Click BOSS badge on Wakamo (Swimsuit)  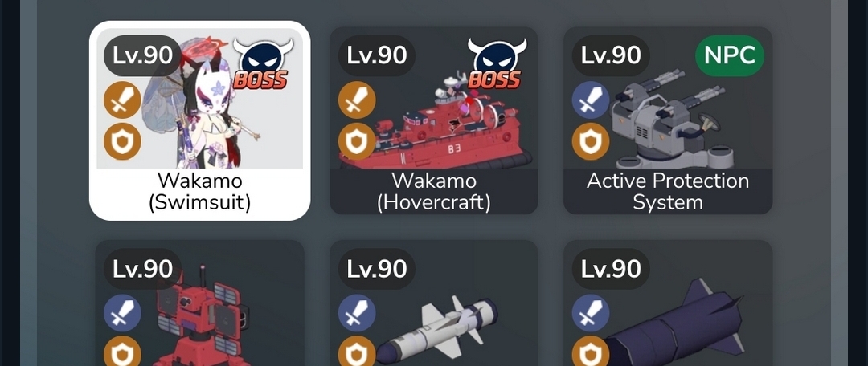pyautogui.click(x=260, y=63)
